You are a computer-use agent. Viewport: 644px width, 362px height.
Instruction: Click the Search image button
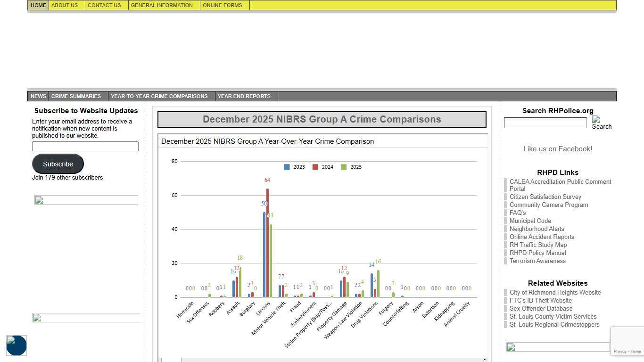coord(601,123)
